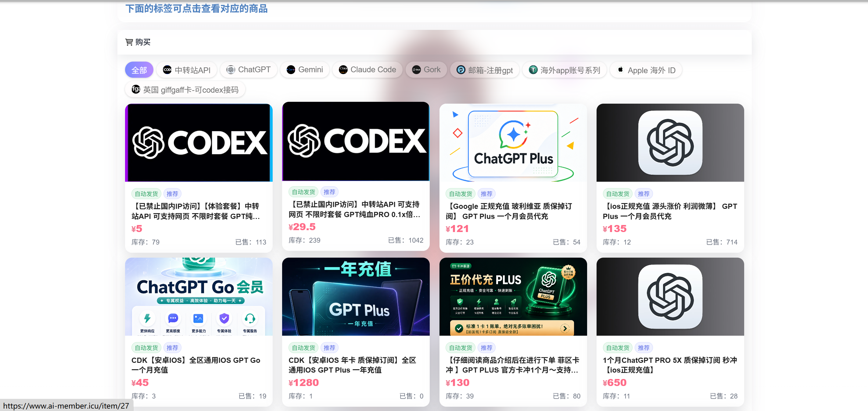
Task: Click the ¥29.5 price
Action: [x=302, y=227]
